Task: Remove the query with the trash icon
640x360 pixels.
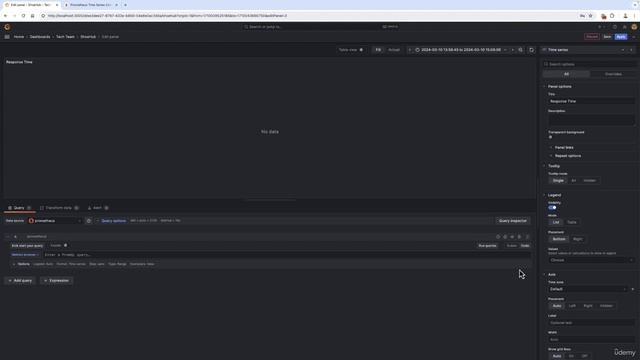Action: (519, 237)
